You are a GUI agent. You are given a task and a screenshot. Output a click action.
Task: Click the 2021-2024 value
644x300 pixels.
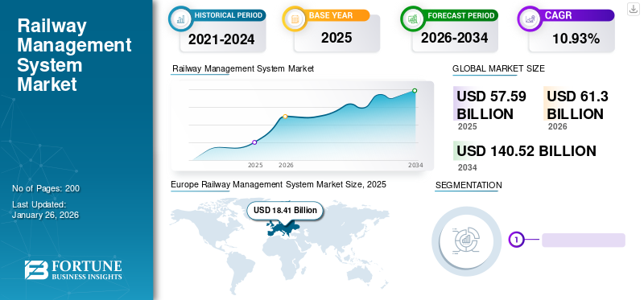pyautogui.click(x=221, y=39)
